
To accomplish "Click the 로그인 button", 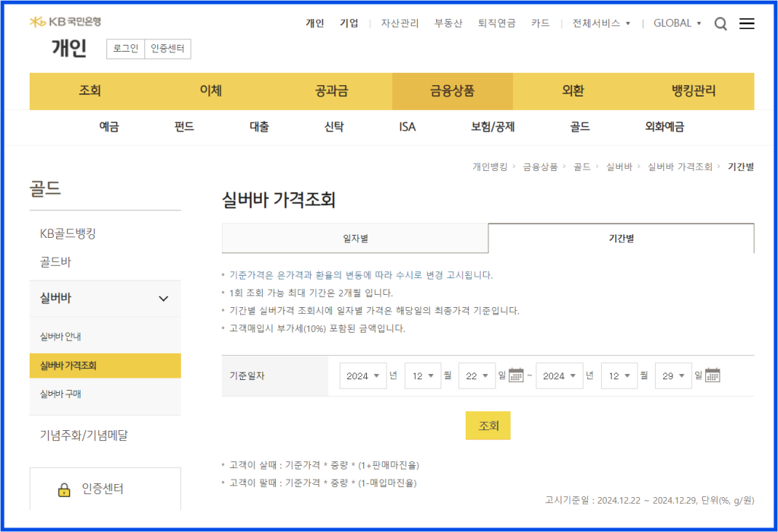I will click(x=125, y=49).
